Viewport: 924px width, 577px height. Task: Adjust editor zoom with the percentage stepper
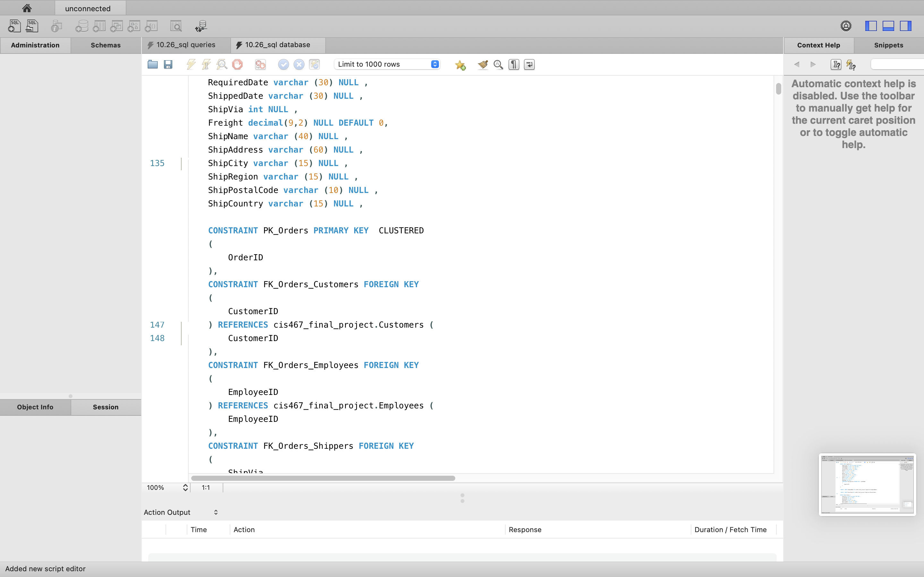(x=185, y=487)
